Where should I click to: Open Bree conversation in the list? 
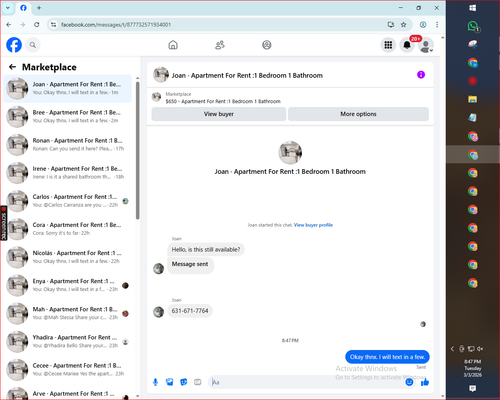click(x=68, y=117)
